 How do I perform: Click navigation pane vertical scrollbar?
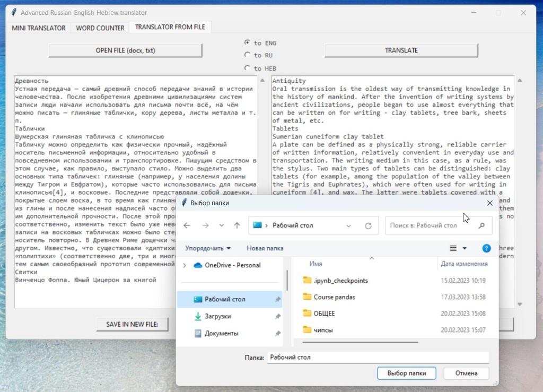click(287, 281)
